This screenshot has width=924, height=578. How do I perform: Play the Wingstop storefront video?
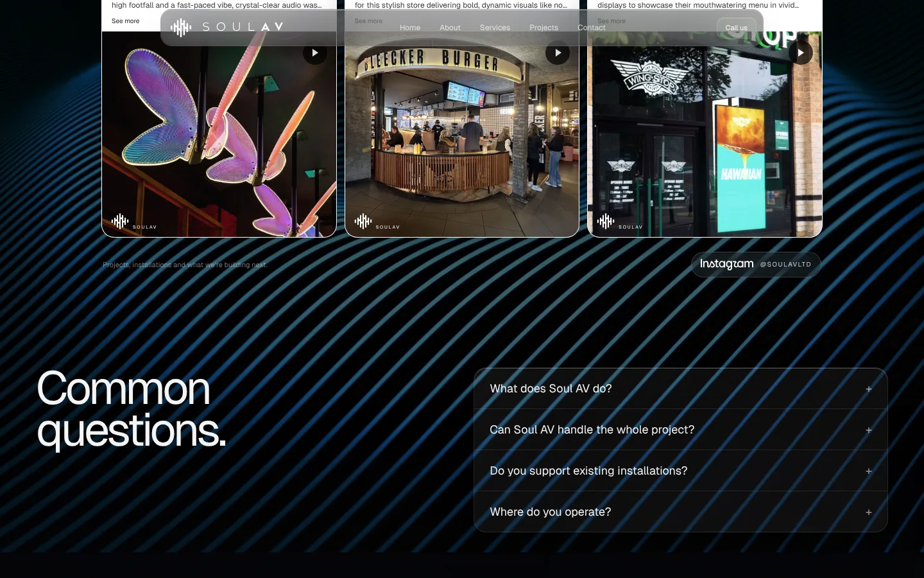tap(801, 53)
